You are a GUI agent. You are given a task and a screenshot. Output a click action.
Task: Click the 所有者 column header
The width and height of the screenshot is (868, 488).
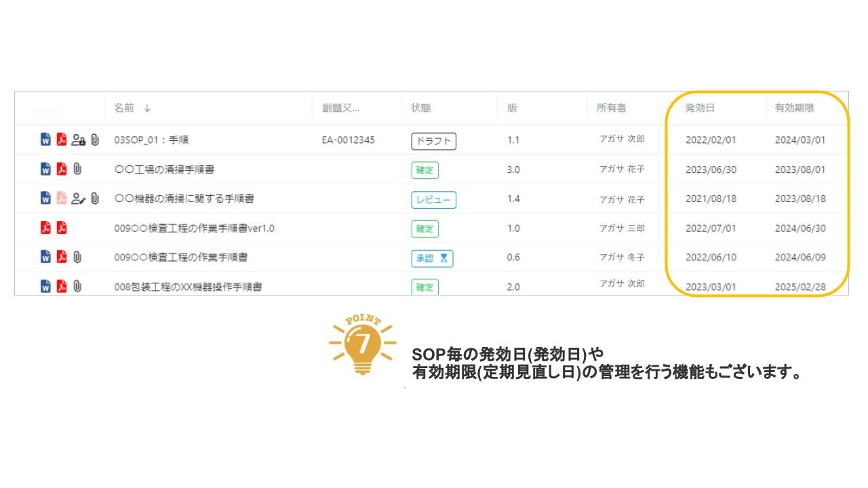point(611,108)
